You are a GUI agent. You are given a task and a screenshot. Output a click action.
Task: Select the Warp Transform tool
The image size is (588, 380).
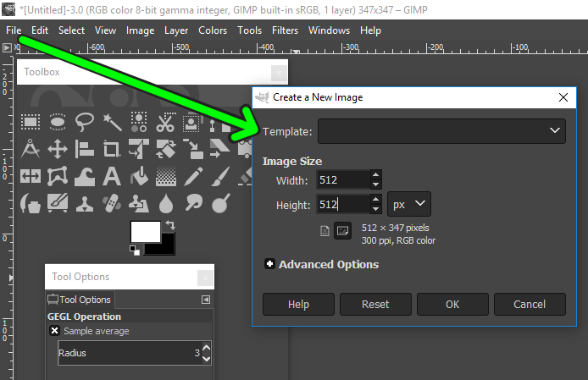(85, 177)
